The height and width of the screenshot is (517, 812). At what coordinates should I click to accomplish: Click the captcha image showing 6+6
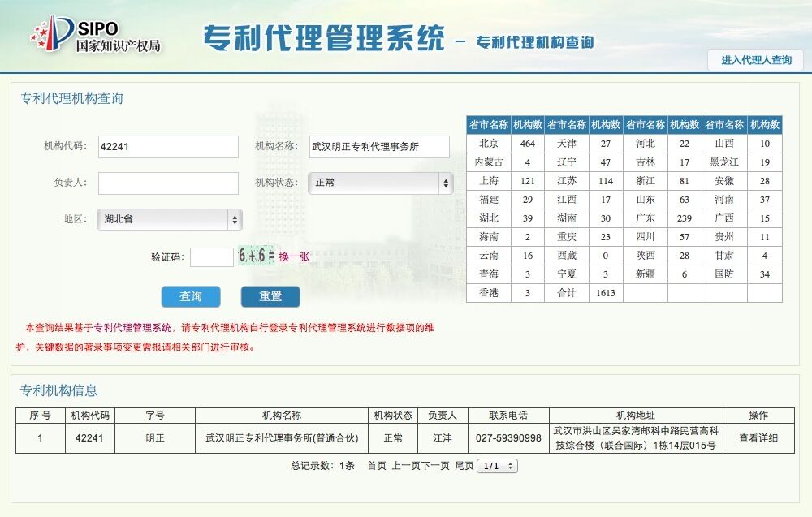tap(257, 256)
